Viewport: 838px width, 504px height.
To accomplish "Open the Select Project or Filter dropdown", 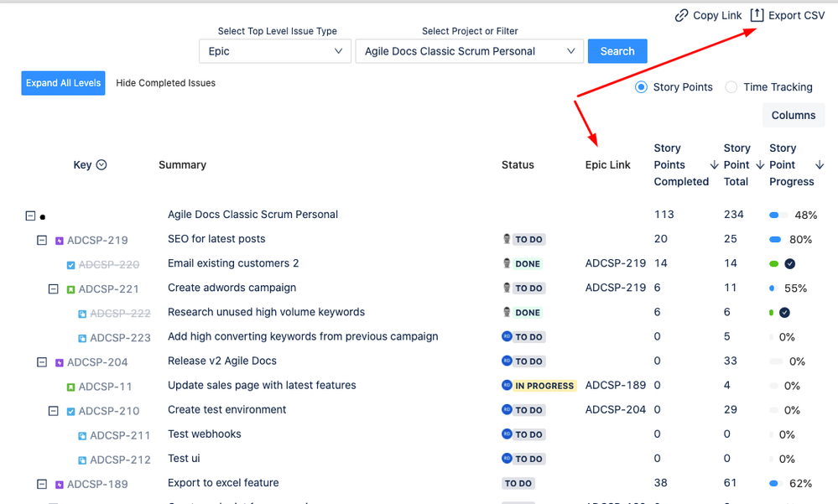I will (468, 50).
